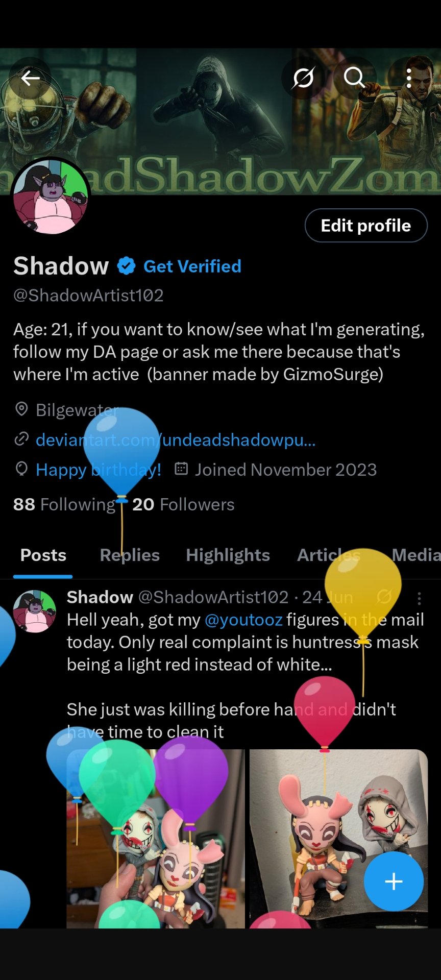Click the Edit profile button

(366, 225)
